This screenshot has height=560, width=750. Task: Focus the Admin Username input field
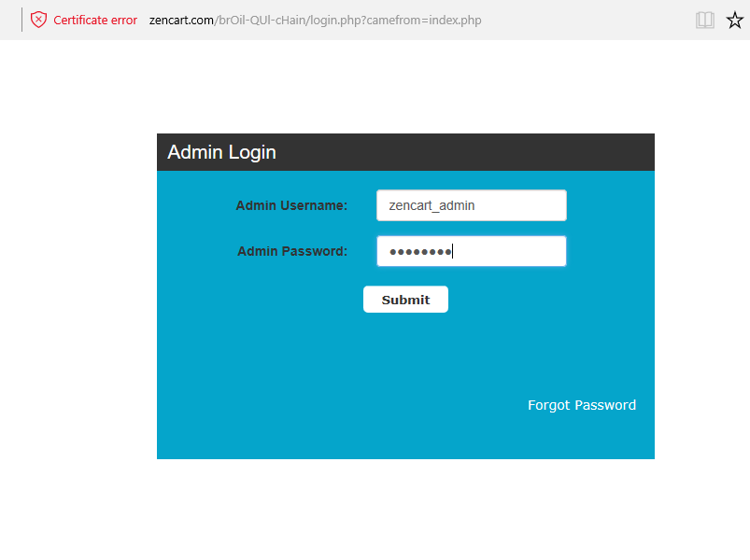(471, 205)
